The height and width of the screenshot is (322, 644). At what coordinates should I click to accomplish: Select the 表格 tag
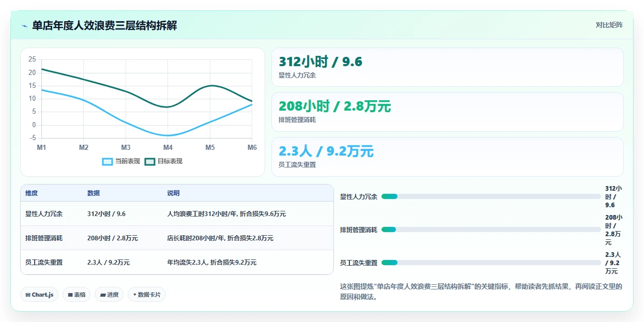76,295
